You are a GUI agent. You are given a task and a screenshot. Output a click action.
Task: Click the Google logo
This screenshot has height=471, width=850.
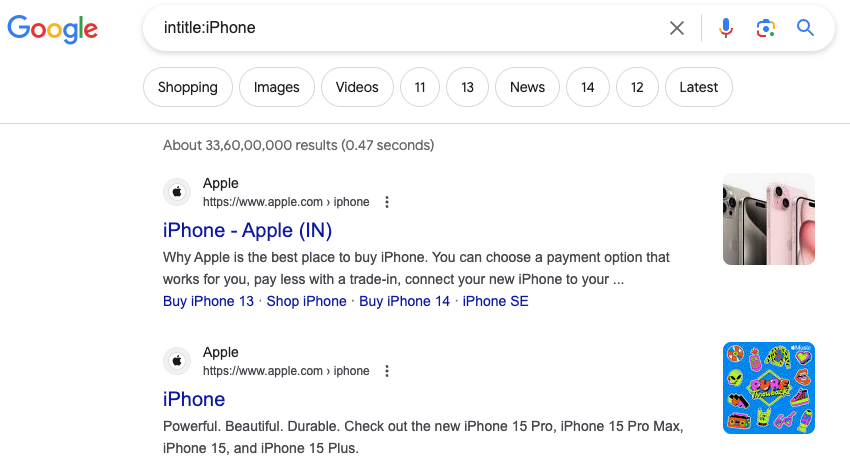[52, 29]
